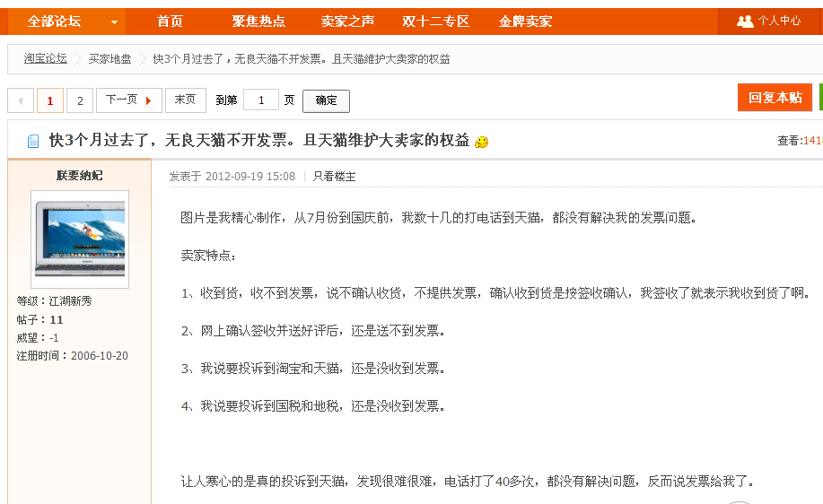
Task: Click the 查看 view count text
Action: [x=800, y=141]
